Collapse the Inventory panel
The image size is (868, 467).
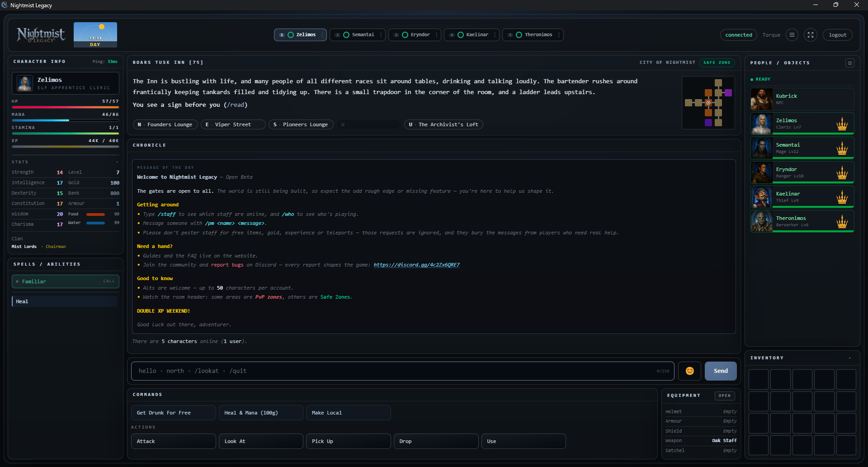[850, 358]
